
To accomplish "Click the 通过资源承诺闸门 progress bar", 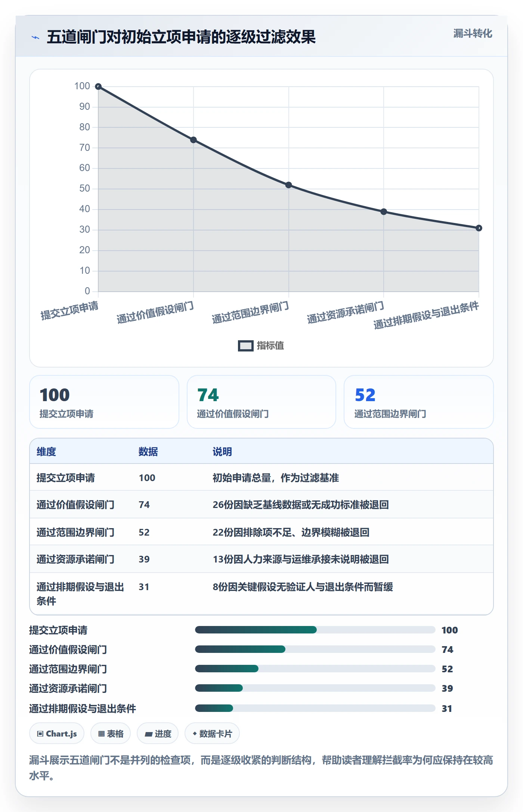I will pos(315,688).
